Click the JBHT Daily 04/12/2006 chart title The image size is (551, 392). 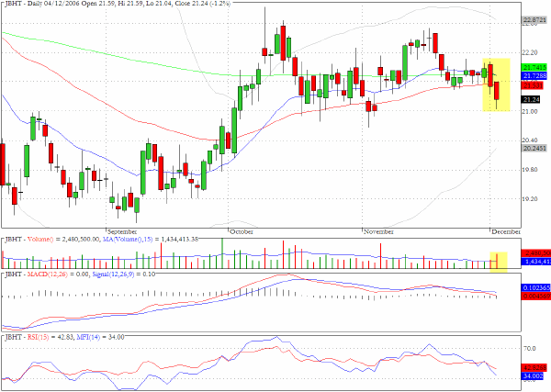pos(118,4)
